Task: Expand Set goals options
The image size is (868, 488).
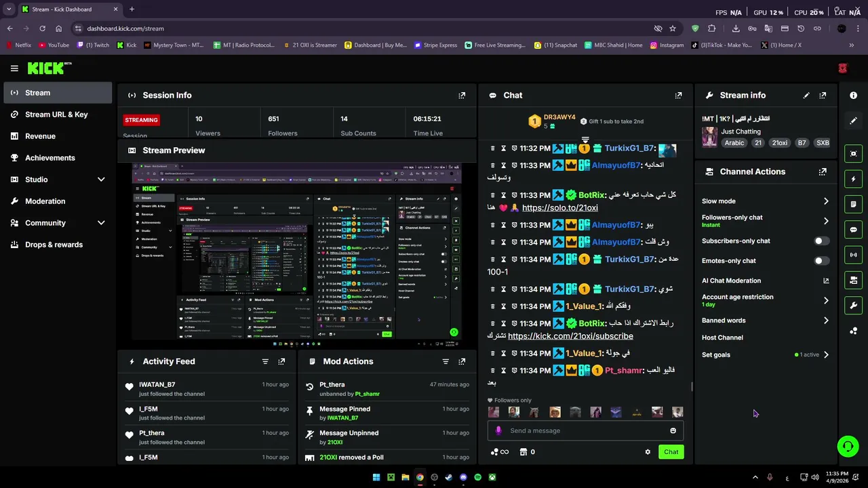Action: point(826,354)
